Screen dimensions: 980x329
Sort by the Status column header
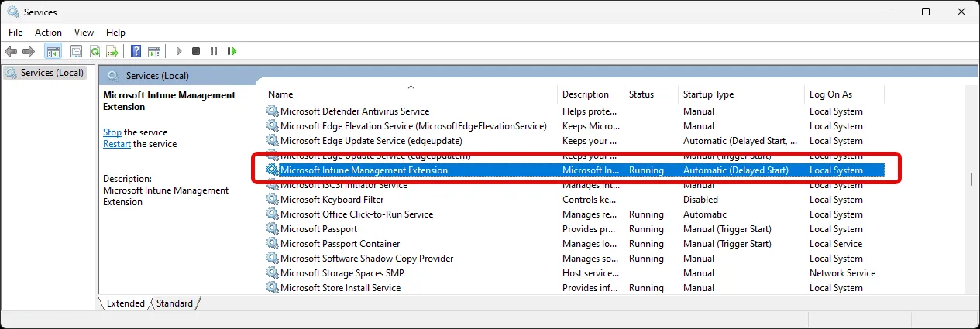pos(652,94)
